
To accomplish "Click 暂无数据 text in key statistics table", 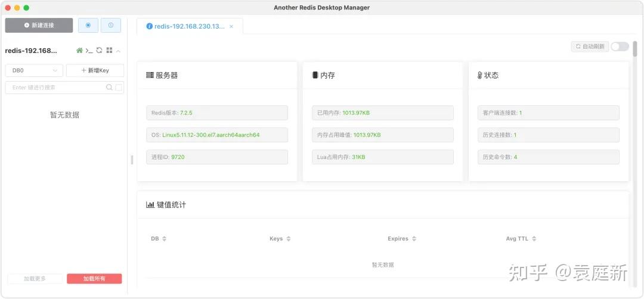I will pyautogui.click(x=383, y=265).
